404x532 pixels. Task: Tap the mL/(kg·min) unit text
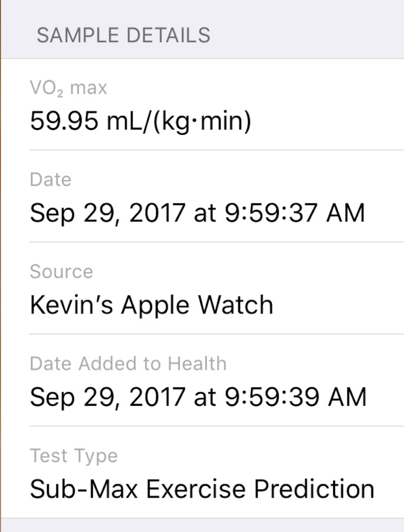[179, 121]
